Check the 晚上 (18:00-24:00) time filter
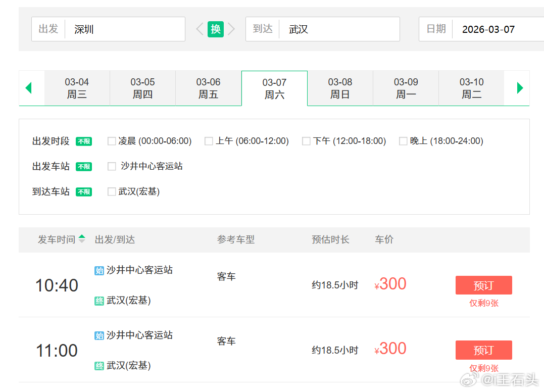 click(x=403, y=141)
